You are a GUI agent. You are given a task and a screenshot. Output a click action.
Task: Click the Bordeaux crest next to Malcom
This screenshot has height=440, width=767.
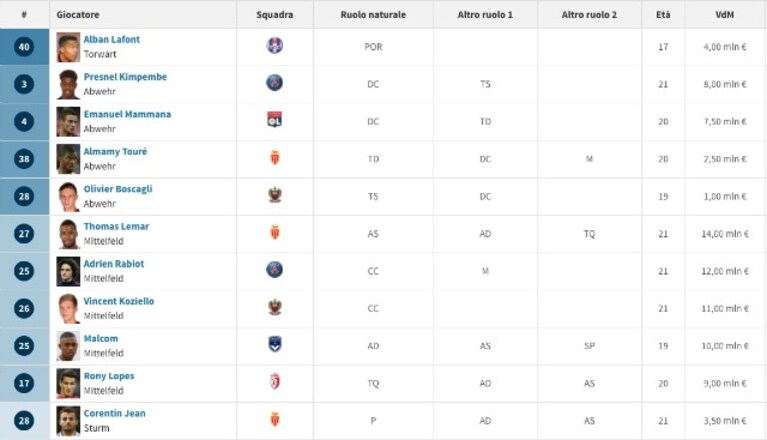click(275, 344)
